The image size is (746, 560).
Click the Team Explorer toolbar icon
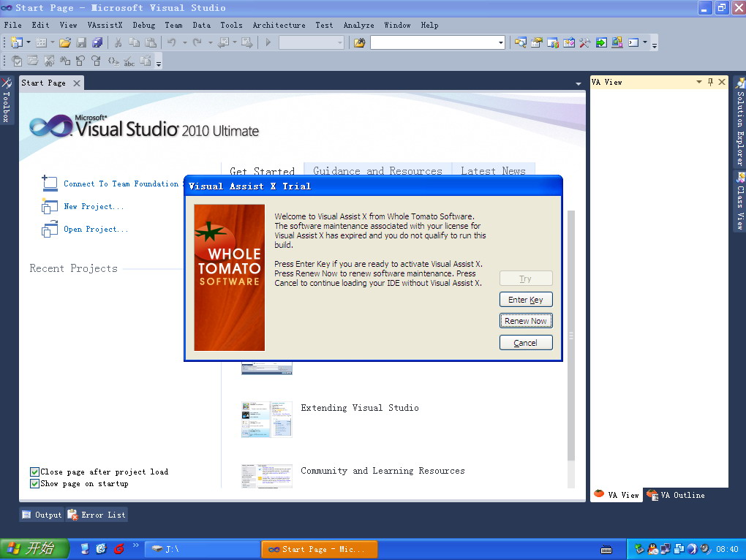[553, 43]
